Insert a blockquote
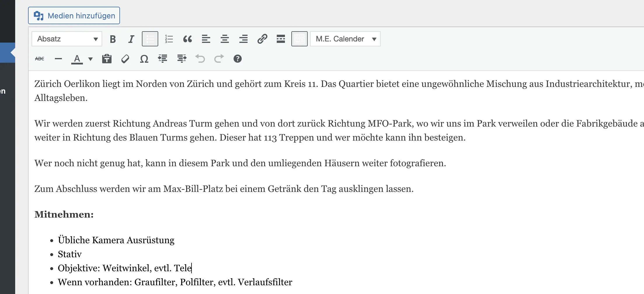Screen dimensions: 644x294 (187, 39)
